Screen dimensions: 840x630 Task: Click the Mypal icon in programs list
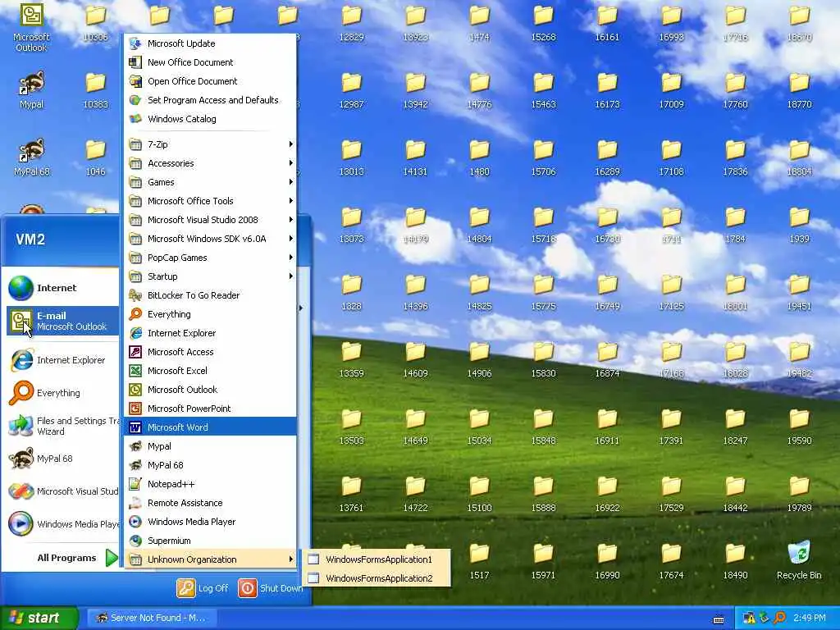click(x=135, y=446)
